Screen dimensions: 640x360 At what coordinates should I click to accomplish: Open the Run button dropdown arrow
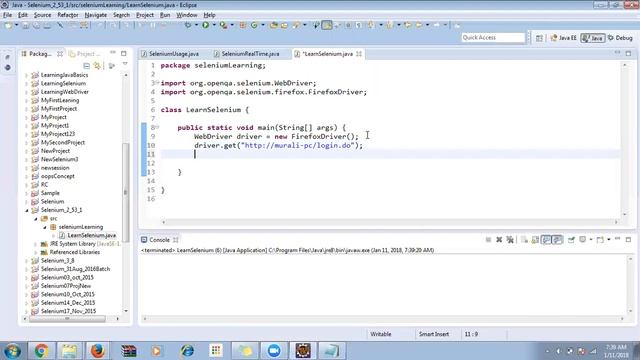click(x=213, y=25)
